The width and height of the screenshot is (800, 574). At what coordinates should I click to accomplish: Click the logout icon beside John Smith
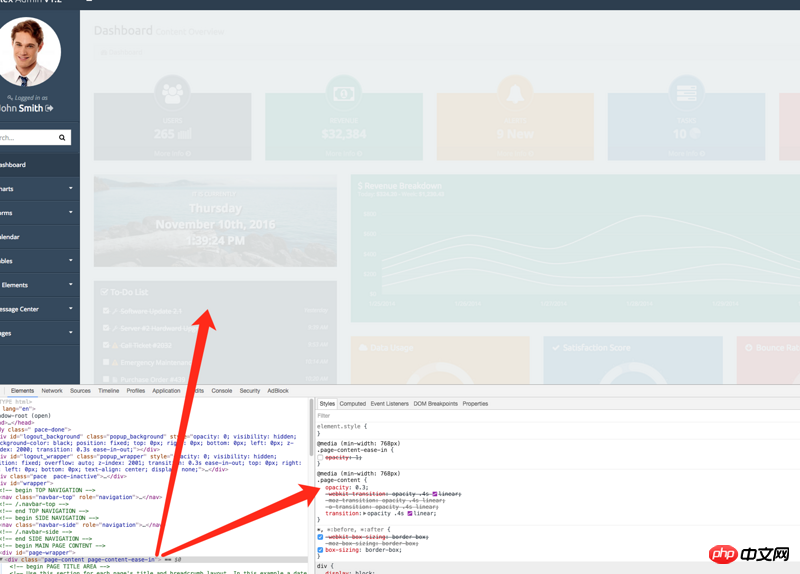click(x=49, y=108)
